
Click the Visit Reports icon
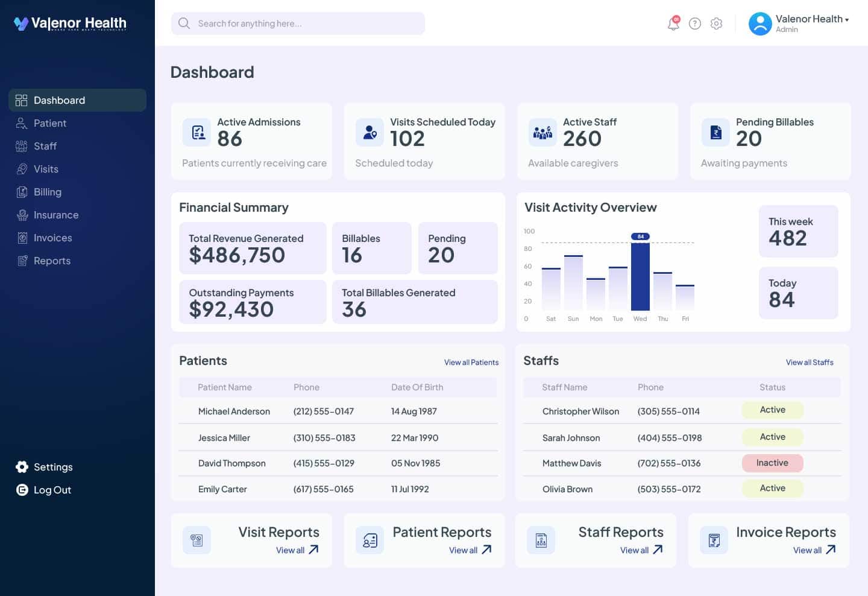197,540
